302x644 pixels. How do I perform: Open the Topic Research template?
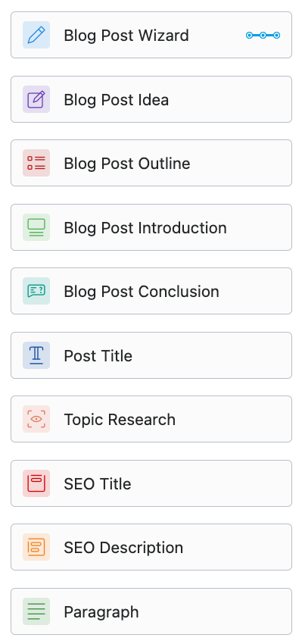tap(151, 419)
